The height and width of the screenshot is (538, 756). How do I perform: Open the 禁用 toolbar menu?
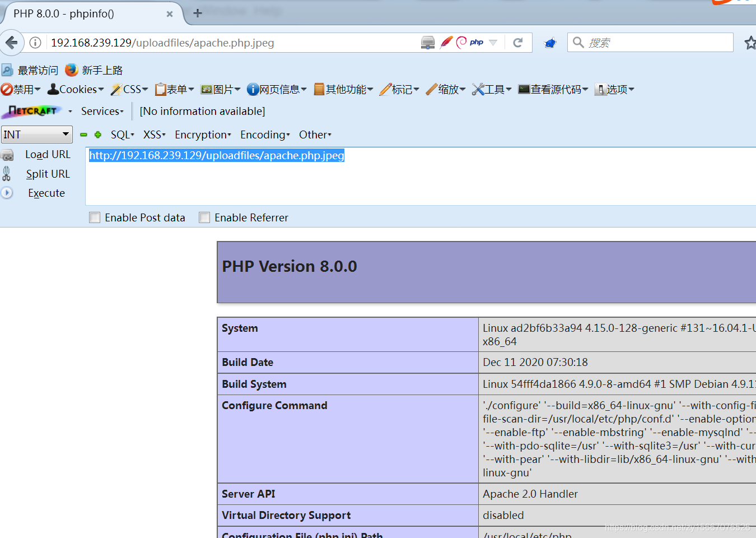(x=21, y=89)
